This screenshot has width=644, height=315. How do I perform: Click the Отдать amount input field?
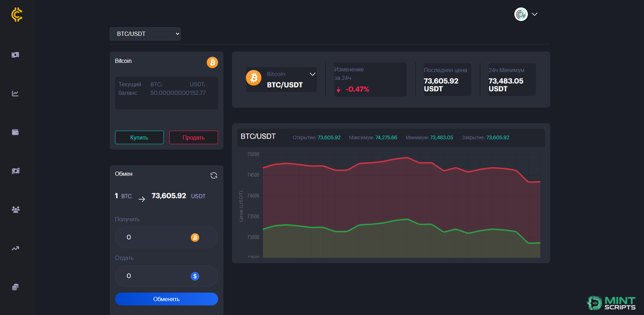point(167,276)
